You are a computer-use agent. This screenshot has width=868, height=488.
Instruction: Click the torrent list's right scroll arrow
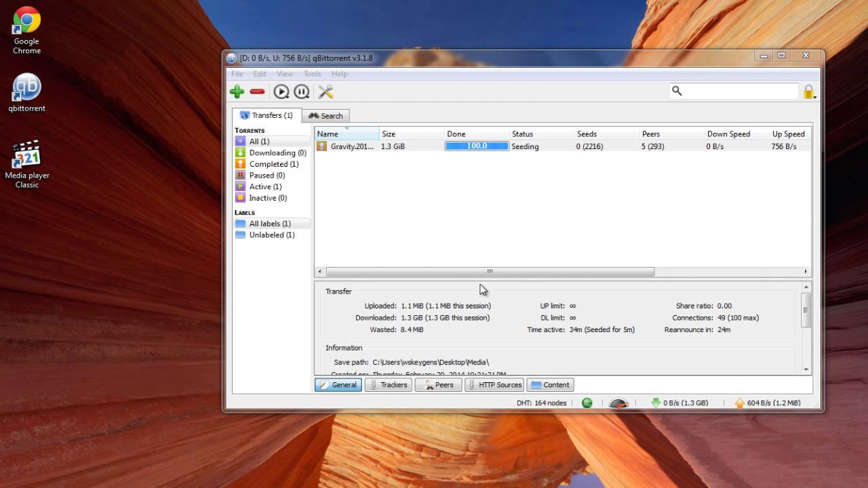pyautogui.click(x=806, y=272)
